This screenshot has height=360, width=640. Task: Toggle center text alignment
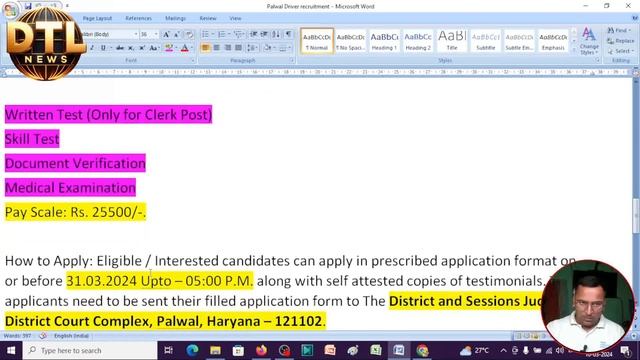click(x=216, y=48)
